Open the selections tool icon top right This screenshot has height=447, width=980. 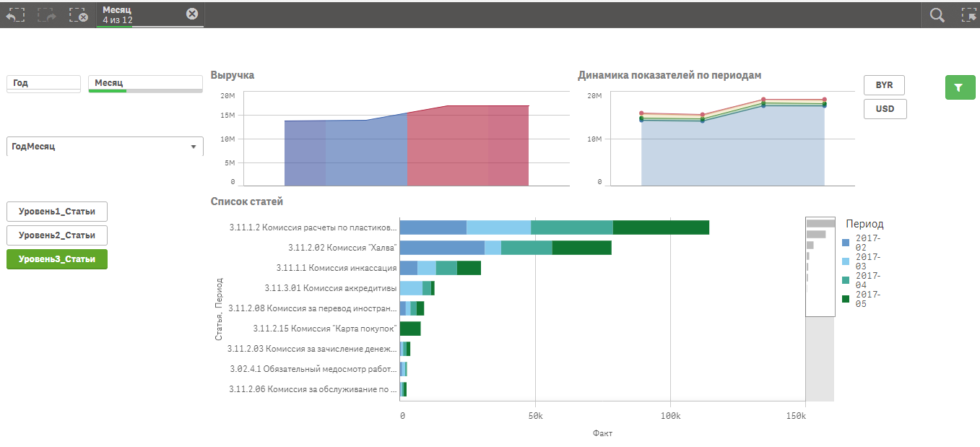coord(968,15)
